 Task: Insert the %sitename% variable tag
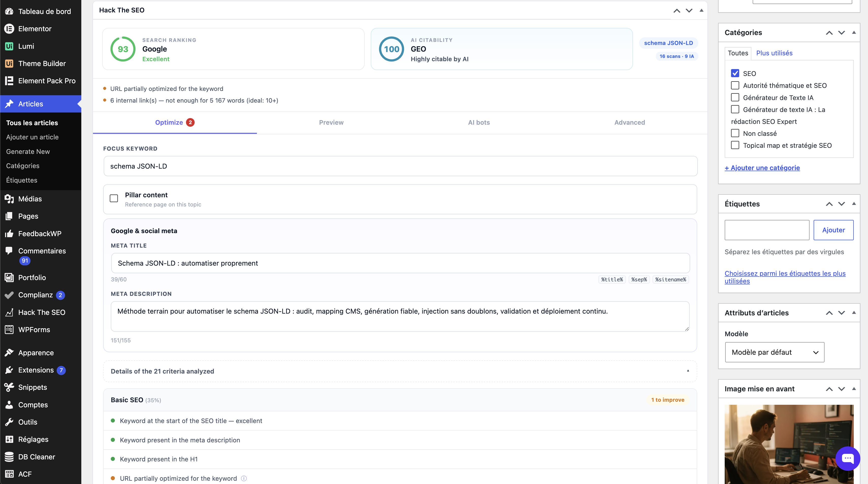(x=671, y=280)
